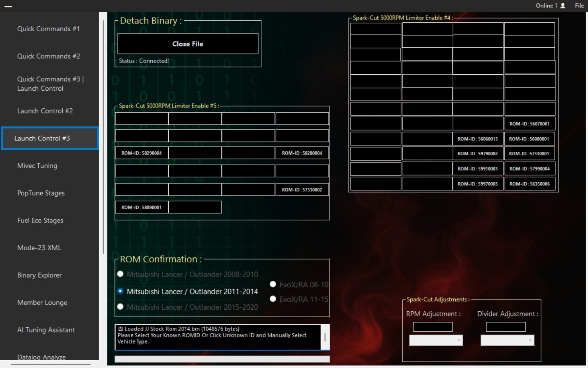Click ROM-ID 59790002 in Limiter Enable #4

click(478, 153)
